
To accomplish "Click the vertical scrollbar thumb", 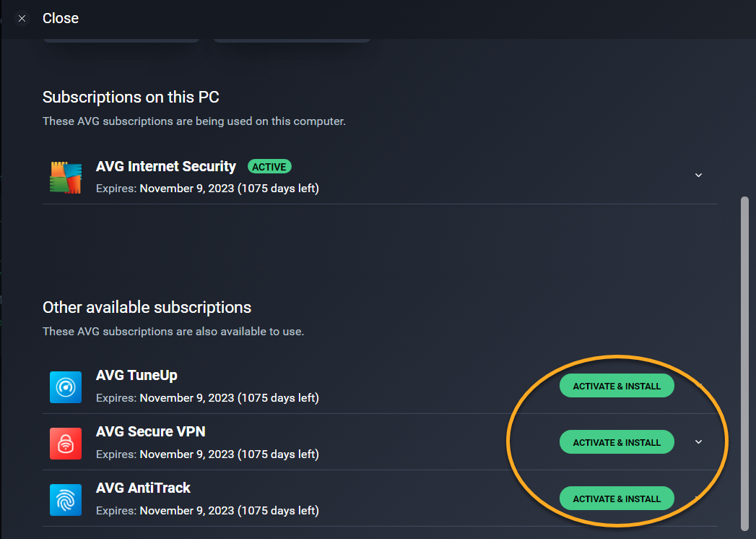I will [x=744, y=363].
